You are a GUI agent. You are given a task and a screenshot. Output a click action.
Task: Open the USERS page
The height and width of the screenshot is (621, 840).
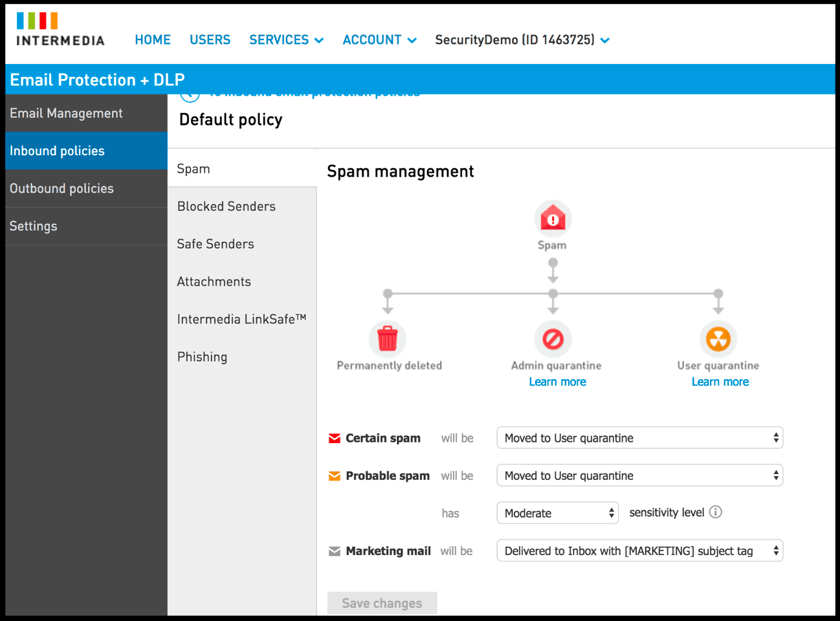210,40
